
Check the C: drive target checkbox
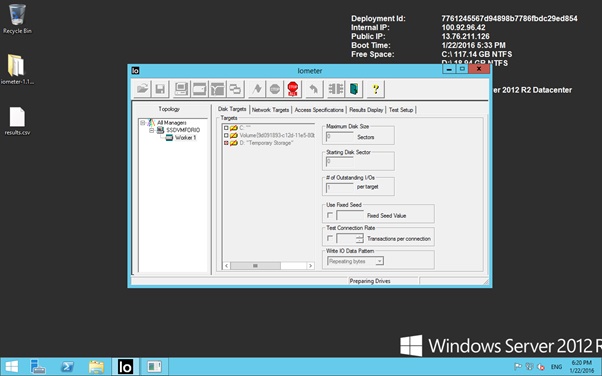click(x=226, y=128)
